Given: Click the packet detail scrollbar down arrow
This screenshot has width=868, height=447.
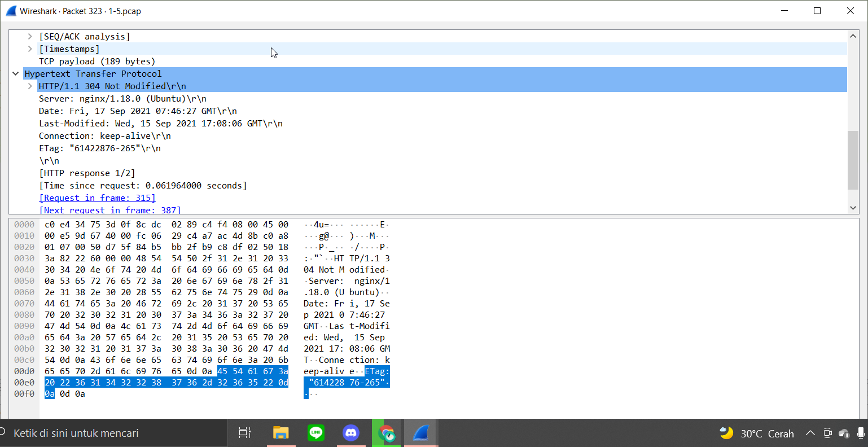Looking at the screenshot, I should [x=853, y=207].
